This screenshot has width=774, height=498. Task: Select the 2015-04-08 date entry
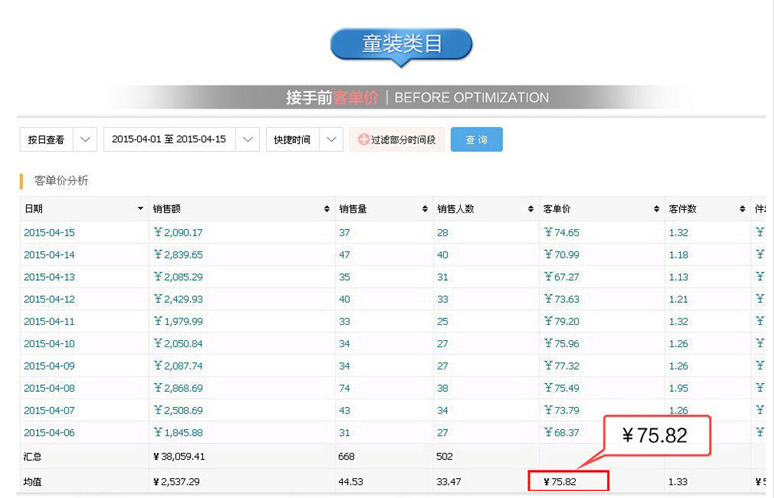[x=49, y=388]
